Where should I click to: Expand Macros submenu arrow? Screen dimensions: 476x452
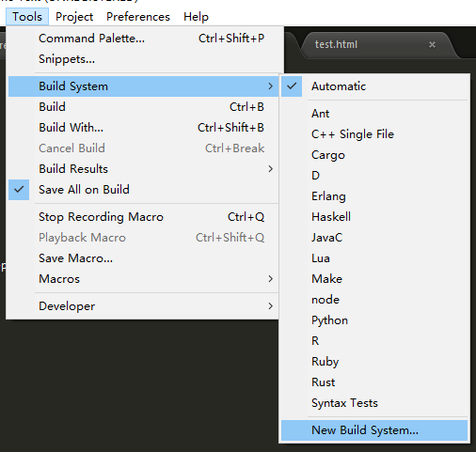click(271, 279)
